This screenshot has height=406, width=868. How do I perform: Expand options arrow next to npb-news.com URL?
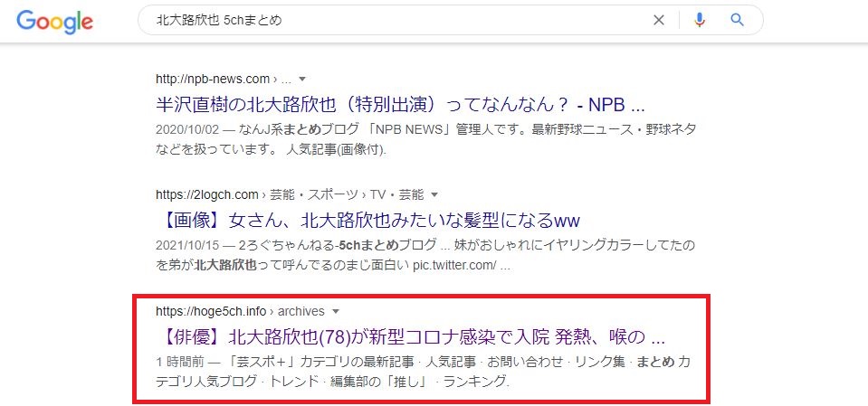point(301,80)
